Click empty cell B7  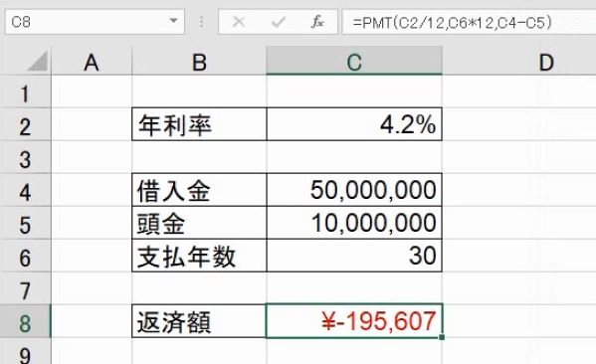tap(200, 288)
